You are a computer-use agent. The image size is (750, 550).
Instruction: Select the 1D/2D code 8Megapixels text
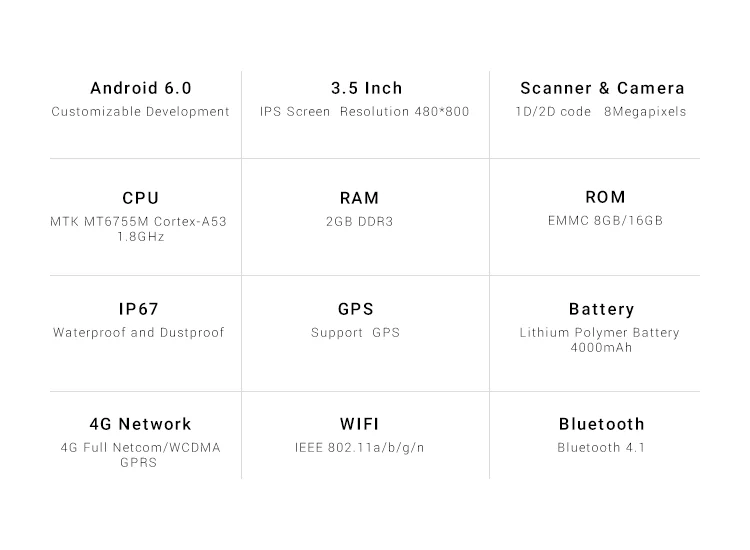pyautogui.click(x=600, y=111)
